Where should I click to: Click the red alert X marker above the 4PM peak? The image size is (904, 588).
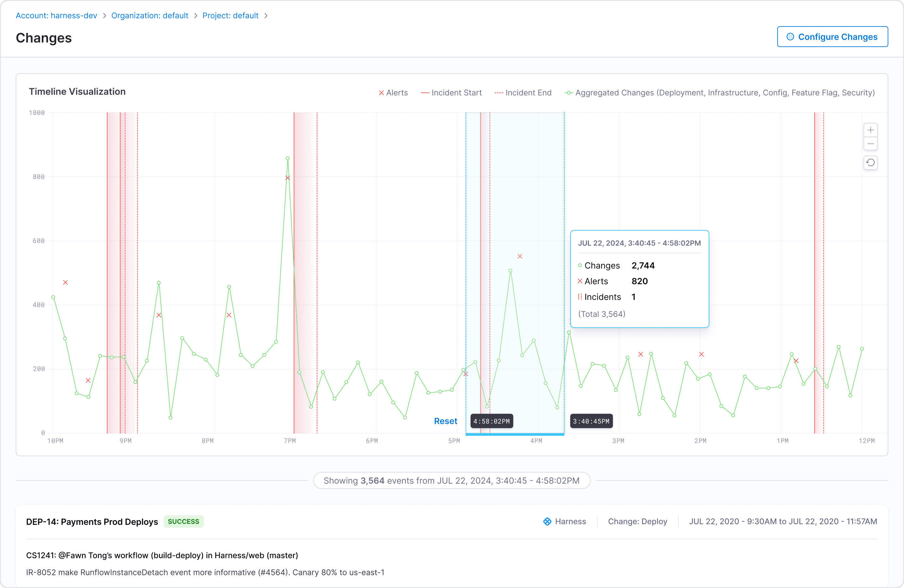point(520,256)
